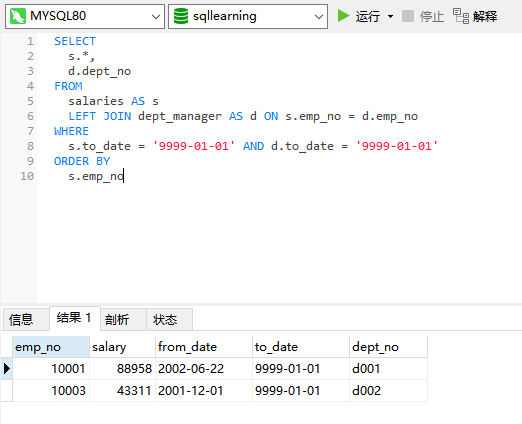Click the emp_no column header
522x424 pixels.
tap(51, 347)
